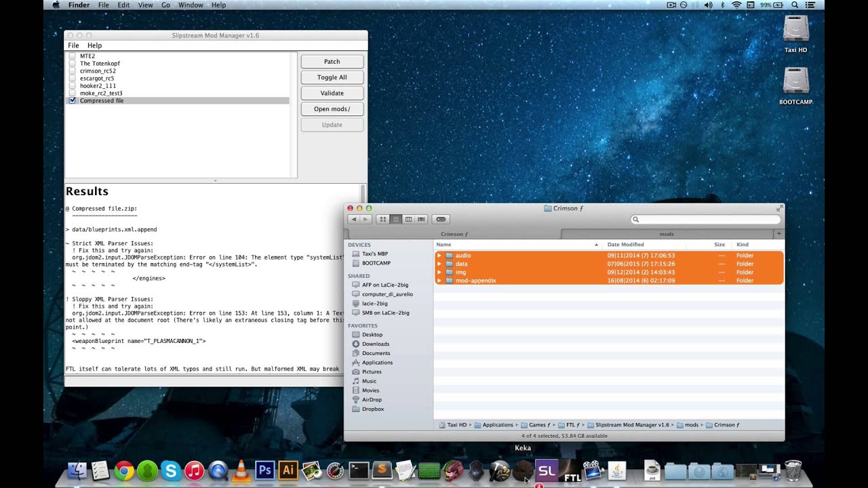Screen dimensions: 868x488
Task: Tick the moke_rc2_test3 checkbox
Action: pos(72,93)
